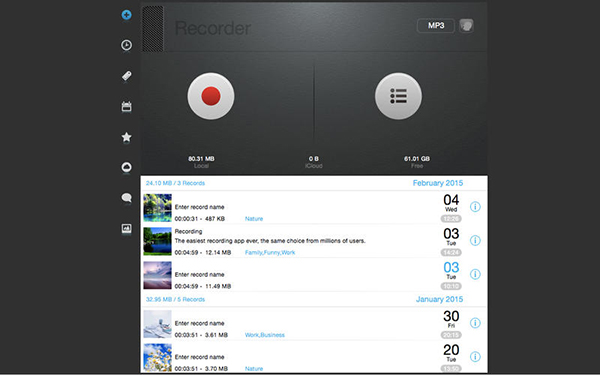Open info for the 04 Wed record

475,207
